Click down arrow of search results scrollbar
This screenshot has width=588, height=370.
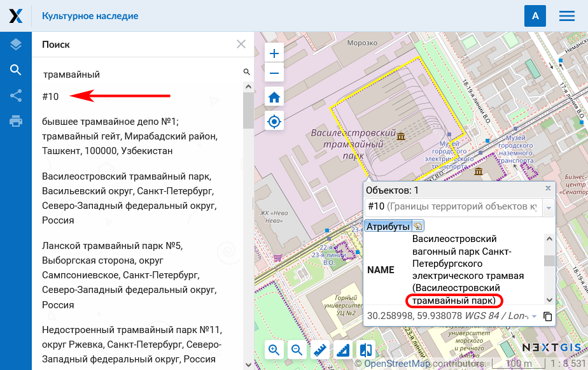[248, 364]
